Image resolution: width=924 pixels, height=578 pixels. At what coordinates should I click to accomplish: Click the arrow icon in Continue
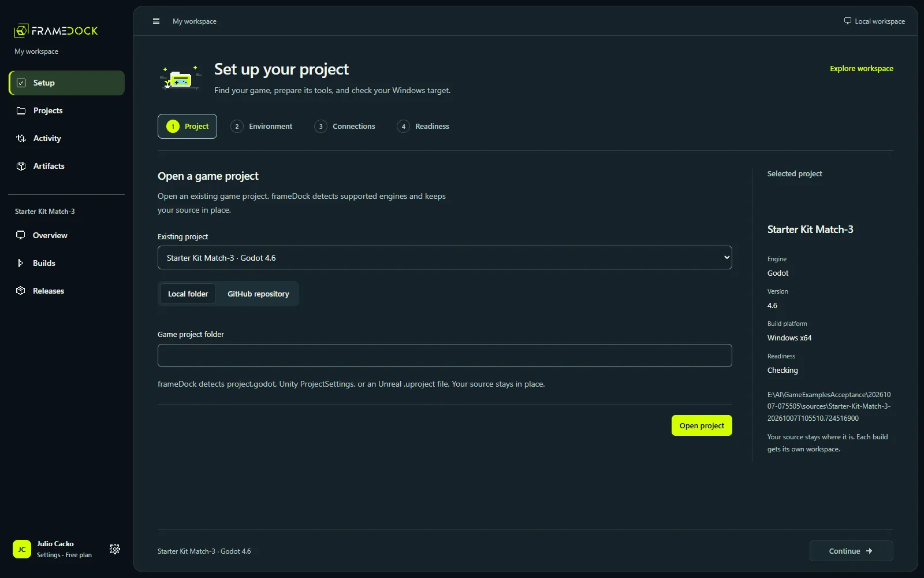869,551
